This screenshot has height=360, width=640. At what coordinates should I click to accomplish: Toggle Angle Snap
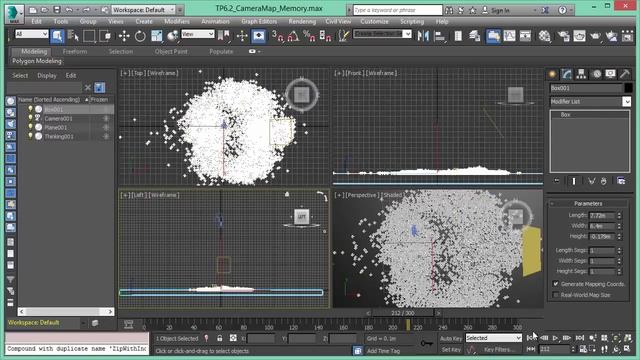click(293, 36)
